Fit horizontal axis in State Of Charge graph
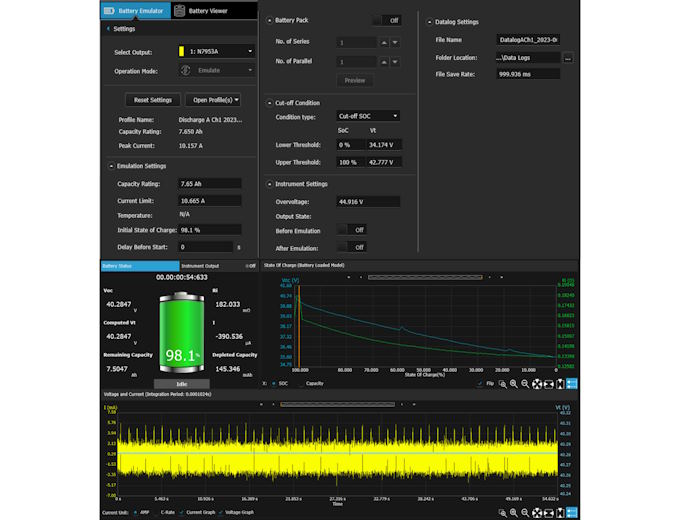Viewport: 680px width, 520px height. point(549,384)
